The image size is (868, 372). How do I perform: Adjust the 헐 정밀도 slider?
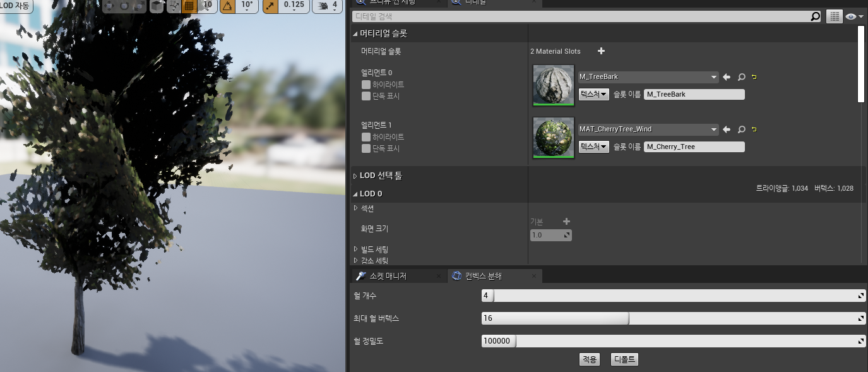coord(673,341)
